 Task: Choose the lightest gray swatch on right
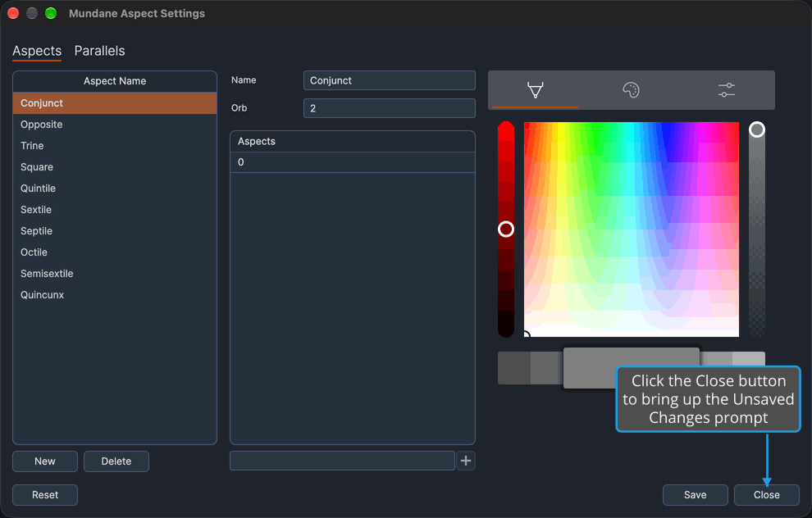749,359
